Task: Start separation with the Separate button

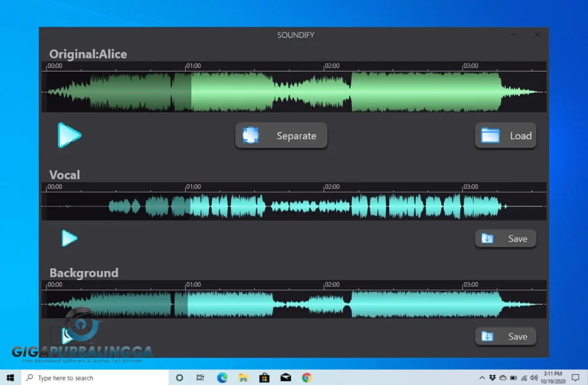Action: [x=281, y=135]
